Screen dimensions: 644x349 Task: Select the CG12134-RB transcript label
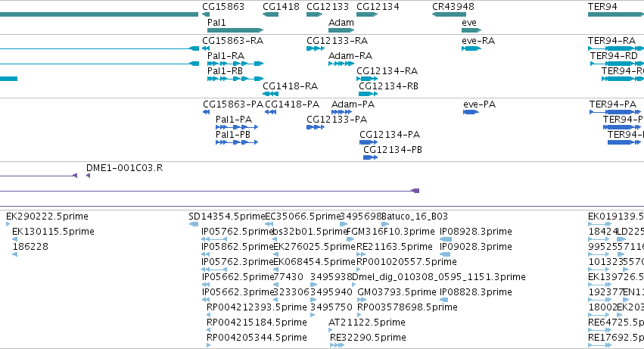(388, 86)
